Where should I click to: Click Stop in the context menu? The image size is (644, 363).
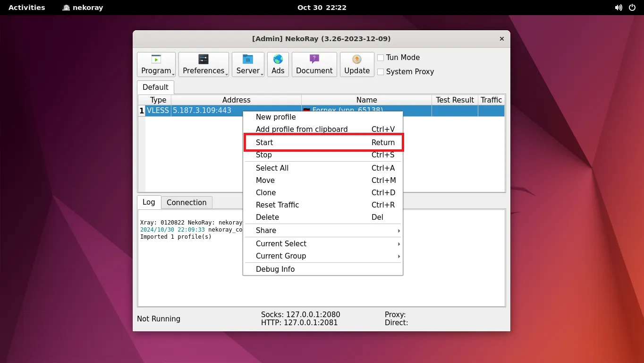click(323, 155)
